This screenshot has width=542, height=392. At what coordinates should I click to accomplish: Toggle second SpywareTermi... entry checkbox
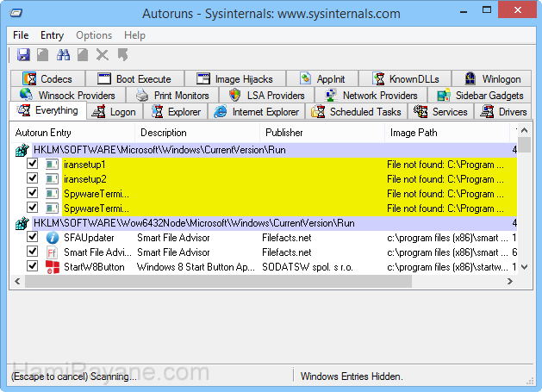(x=33, y=208)
